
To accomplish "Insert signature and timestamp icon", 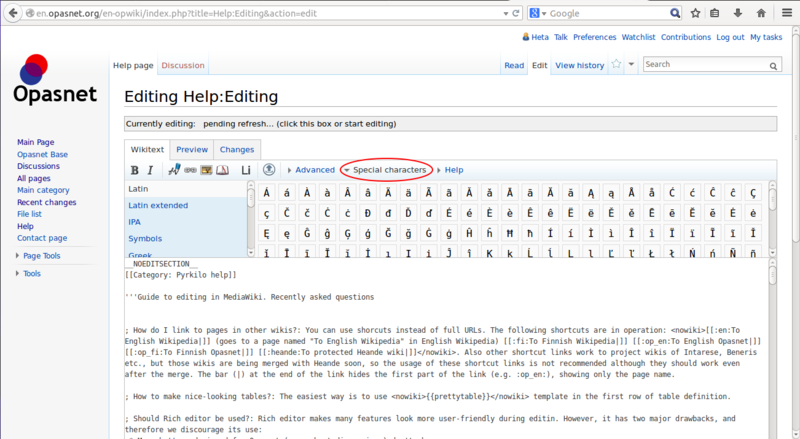I will pos(174,170).
